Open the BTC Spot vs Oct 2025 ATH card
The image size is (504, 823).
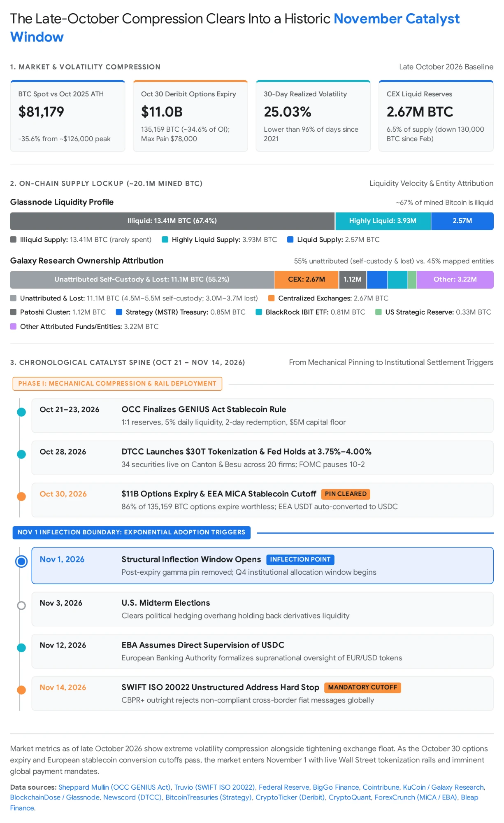click(x=67, y=116)
